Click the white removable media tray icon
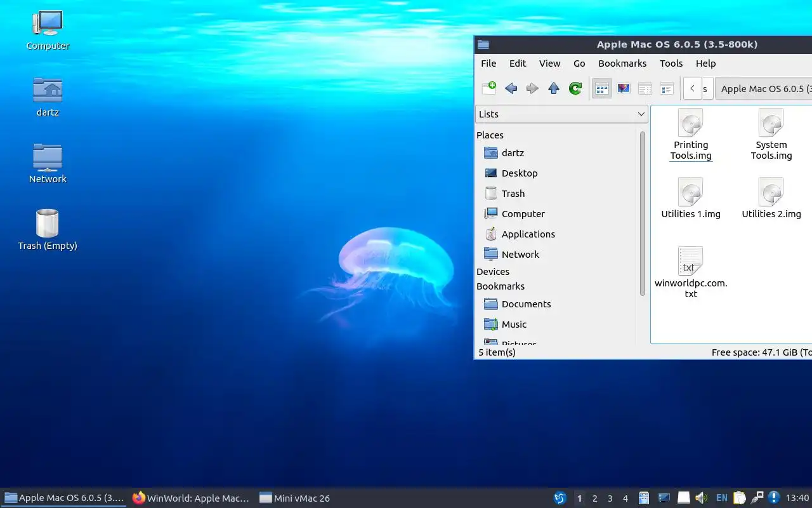This screenshot has width=812, height=508. coord(684,498)
